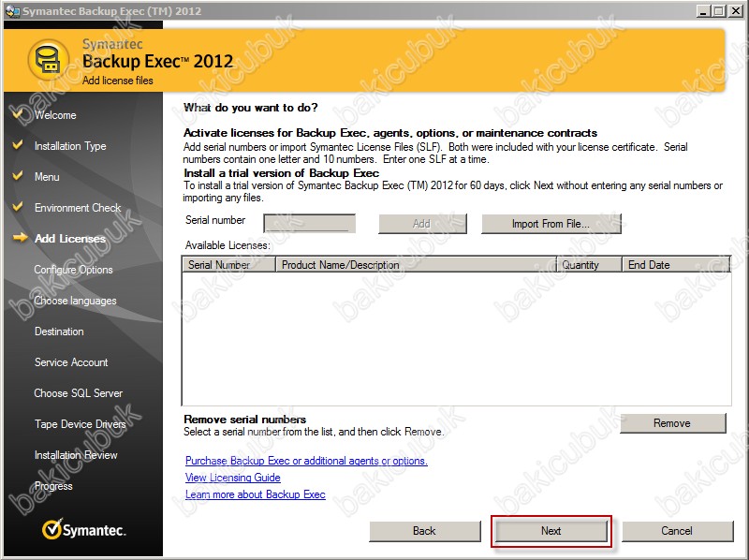The height and width of the screenshot is (560, 749).
Task: Select the Choose SQL Server step
Action: click(x=79, y=393)
